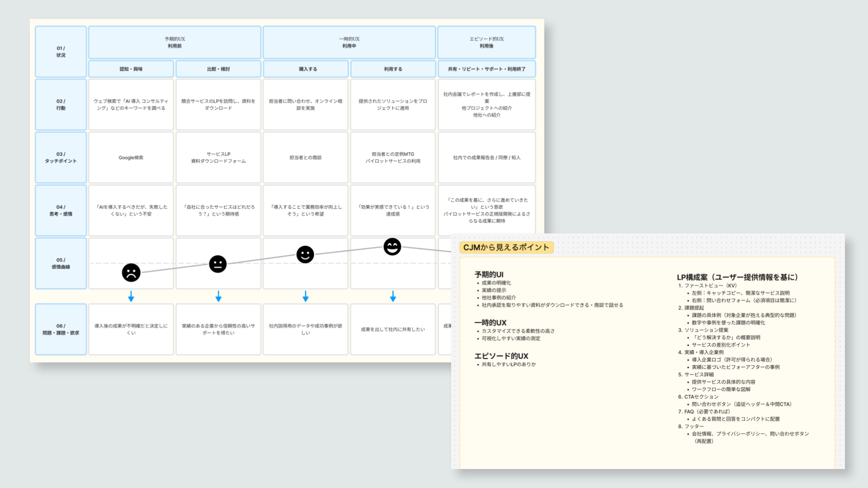Screen dimensions: 868x488
Task: Select the 05 感情曲線 row label
Action: click(61, 263)
